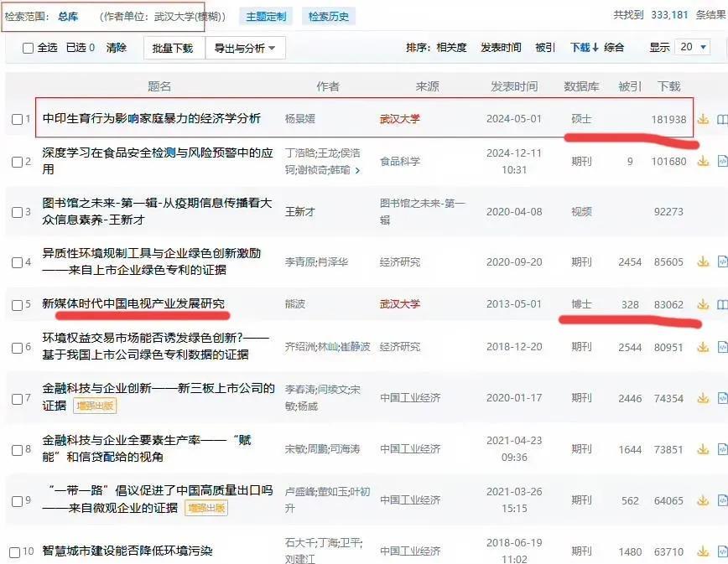Screen dimensions: 728x564
Task: Expand author list arrow after 韩瑜
Action: coord(357,170)
